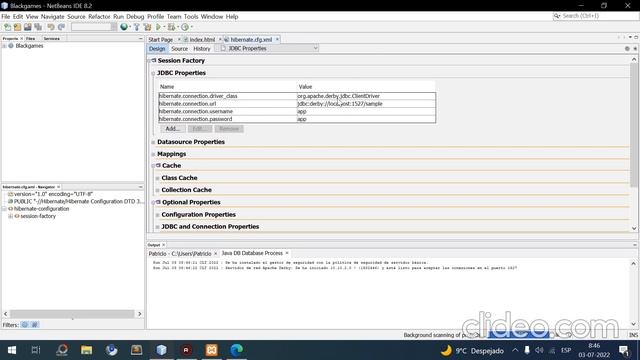Expand the Collection Cache section

[158, 190]
